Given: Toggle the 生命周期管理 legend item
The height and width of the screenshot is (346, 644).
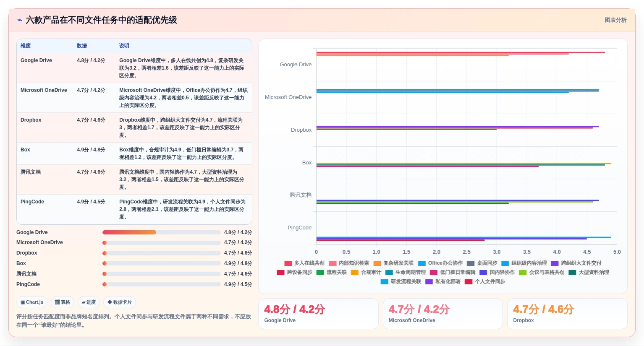Looking at the screenshot, I should pyautogui.click(x=406, y=272).
